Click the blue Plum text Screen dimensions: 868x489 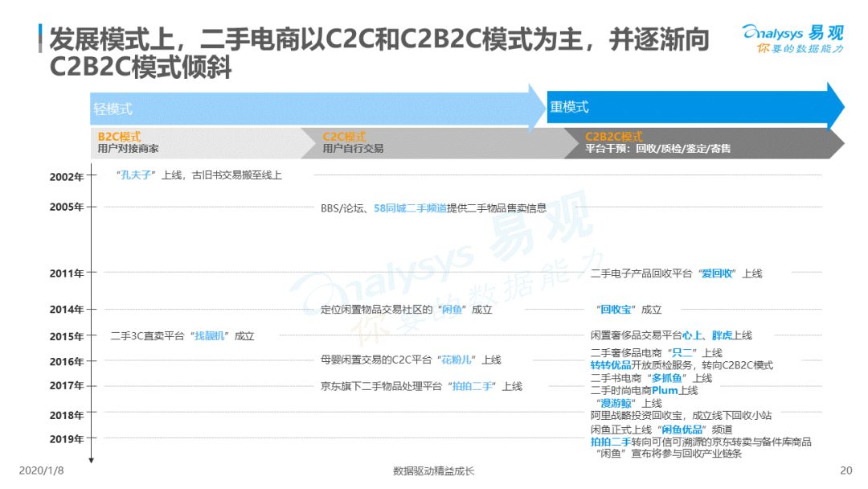pos(665,390)
